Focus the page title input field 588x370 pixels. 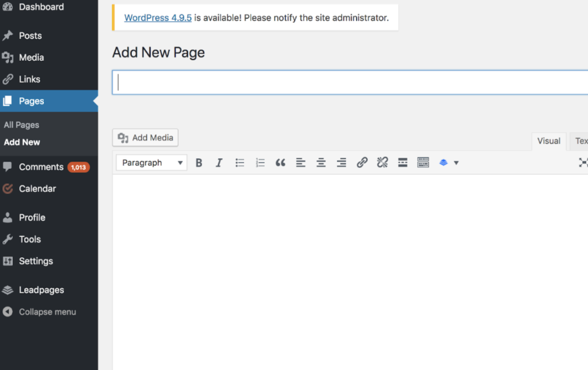pyautogui.click(x=350, y=82)
